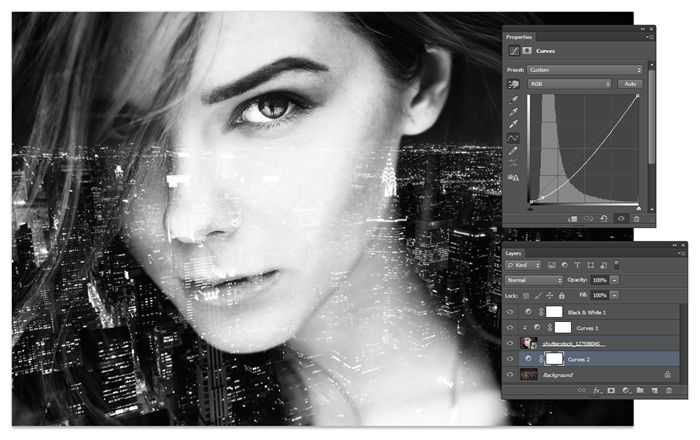
Task: Hide the Black & White 1 layer
Action: coord(510,312)
